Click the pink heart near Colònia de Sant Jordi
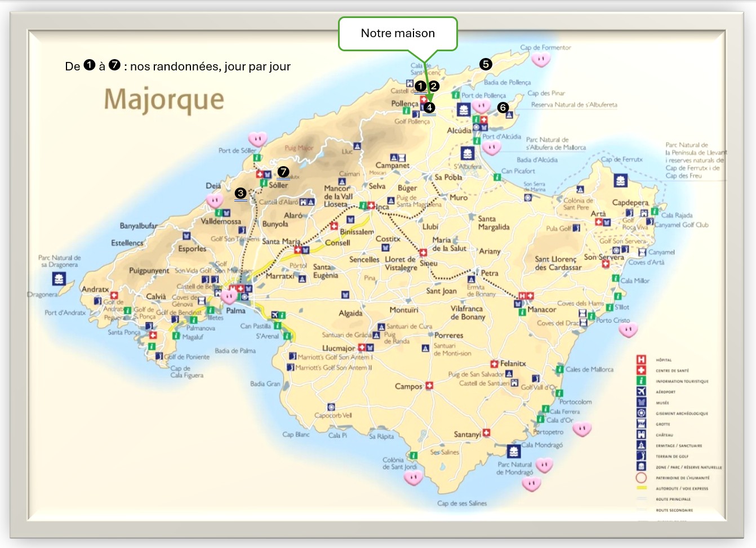This screenshot has width=756, height=548. [x=413, y=478]
